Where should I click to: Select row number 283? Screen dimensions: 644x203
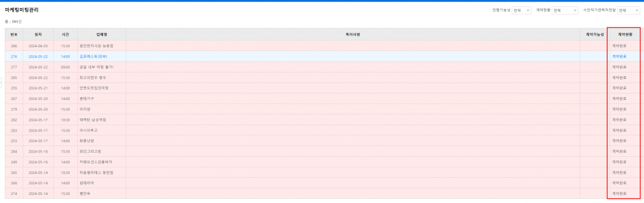tap(14, 130)
